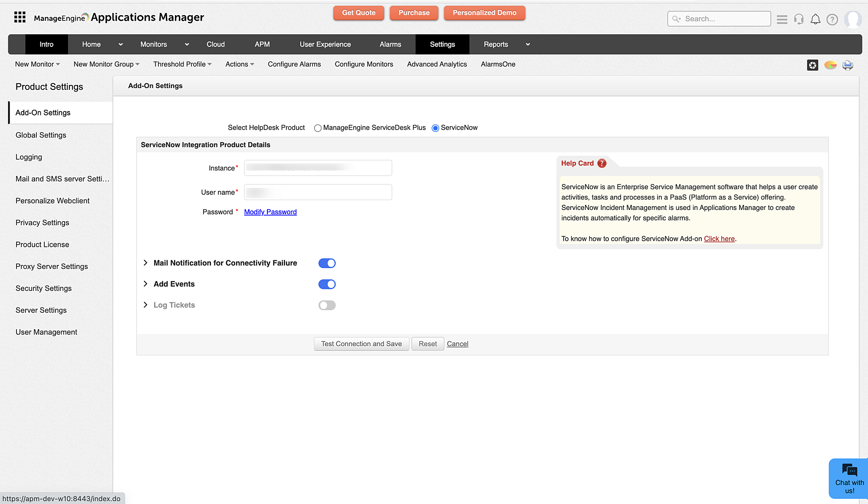Open the user profile avatar
868x504 pixels.
(x=852, y=20)
